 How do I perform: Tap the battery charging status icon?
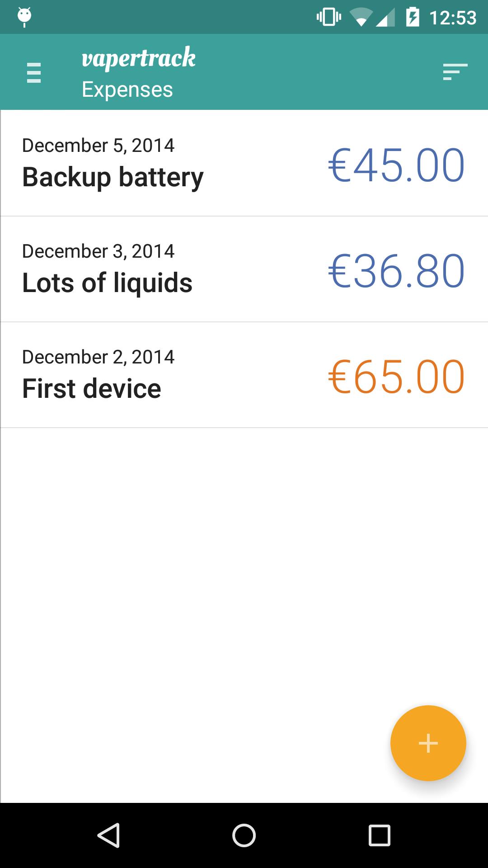412,17
